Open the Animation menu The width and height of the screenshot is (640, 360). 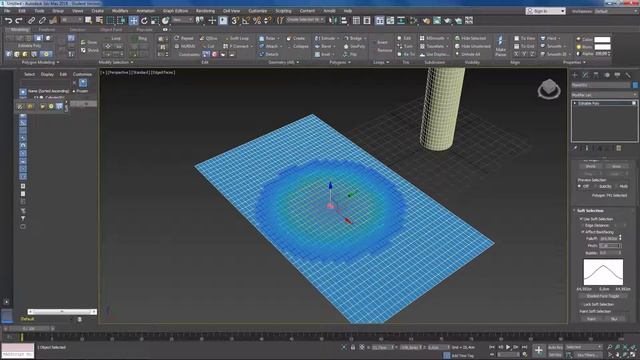pyautogui.click(x=146, y=11)
